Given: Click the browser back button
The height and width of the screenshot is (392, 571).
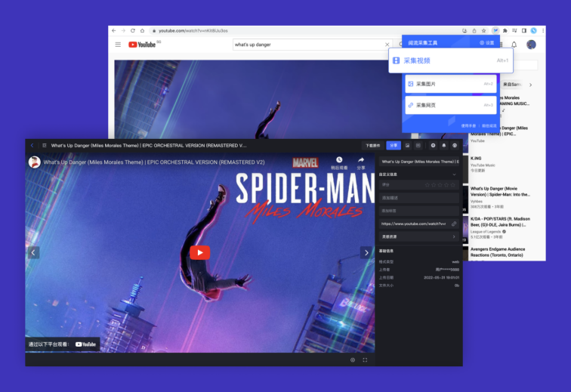Looking at the screenshot, I should pos(114,31).
